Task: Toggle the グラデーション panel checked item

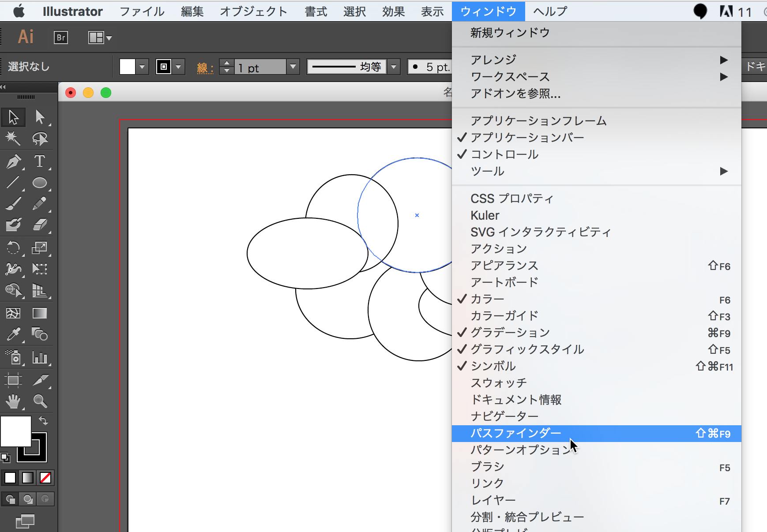Action: (x=597, y=333)
